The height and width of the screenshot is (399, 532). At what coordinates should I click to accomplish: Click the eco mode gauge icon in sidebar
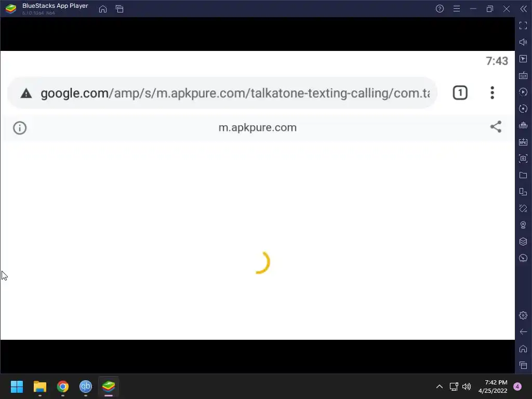point(523,258)
